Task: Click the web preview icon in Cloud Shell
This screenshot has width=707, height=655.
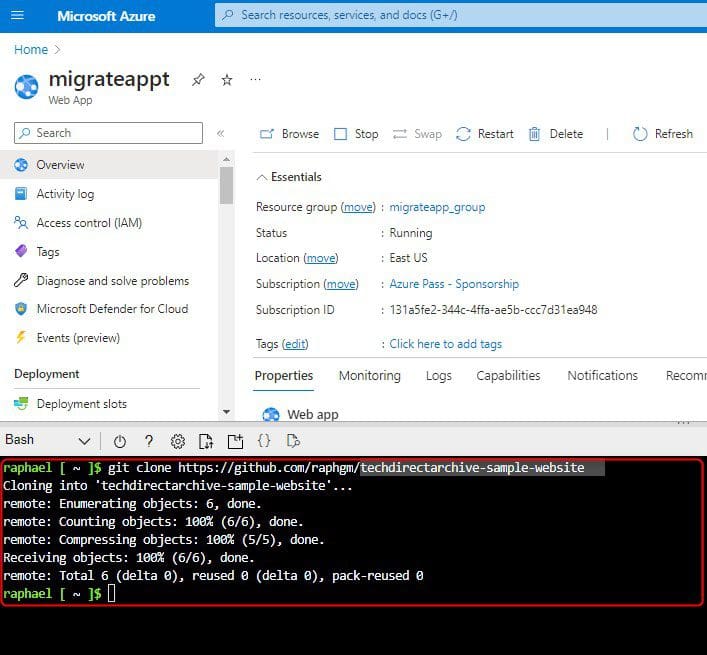Action: [293, 440]
